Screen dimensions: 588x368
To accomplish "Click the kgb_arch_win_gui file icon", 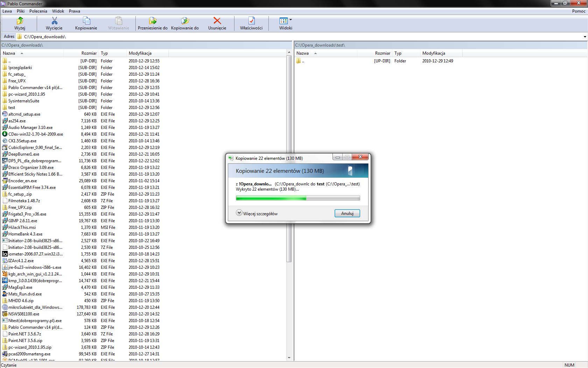I will point(5,274).
